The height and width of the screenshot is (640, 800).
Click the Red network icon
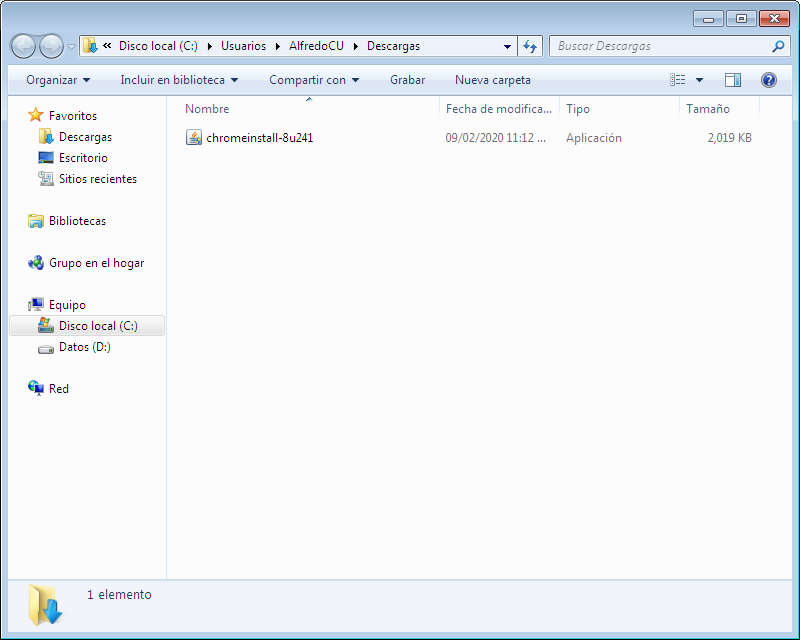36,388
